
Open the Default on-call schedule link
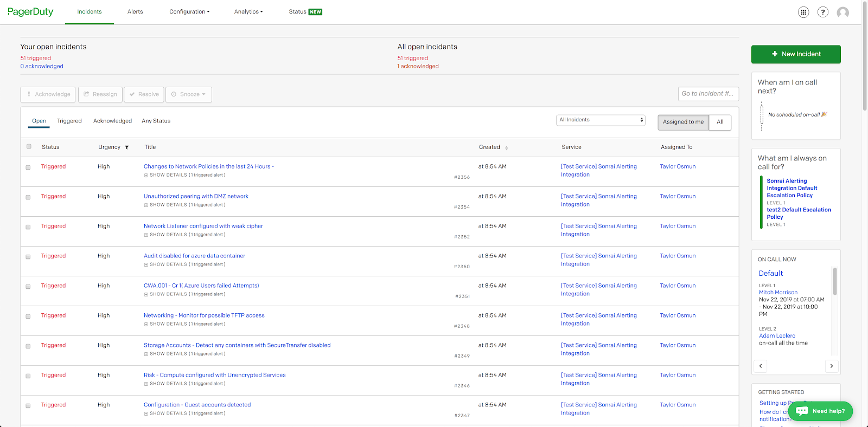pyautogui.click(x=770, y=274)
